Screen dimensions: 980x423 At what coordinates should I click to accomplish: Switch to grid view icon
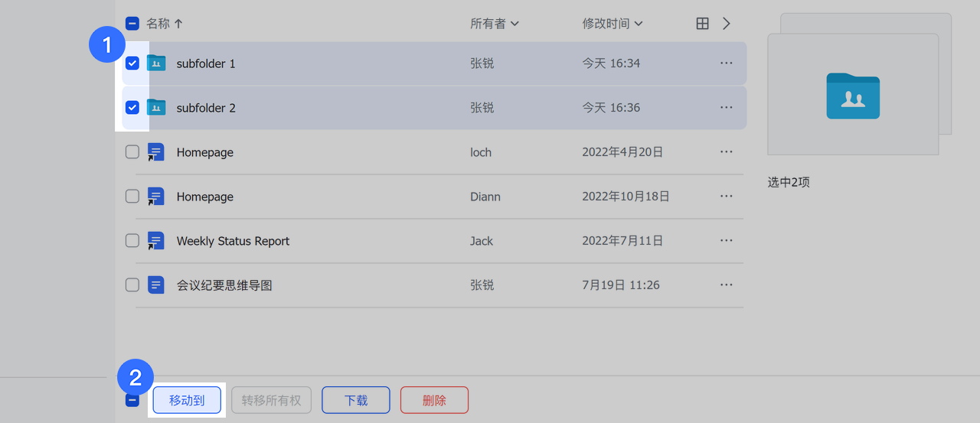[702, 24]
